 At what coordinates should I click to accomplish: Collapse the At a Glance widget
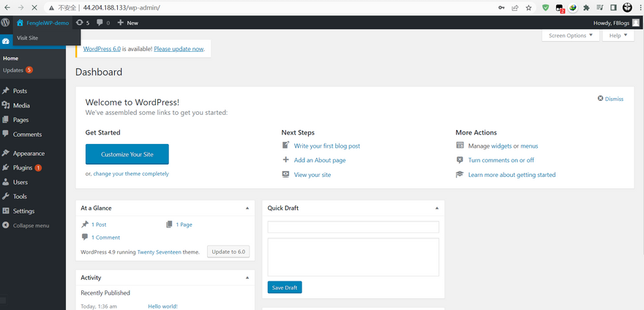[x=247, y=208]
